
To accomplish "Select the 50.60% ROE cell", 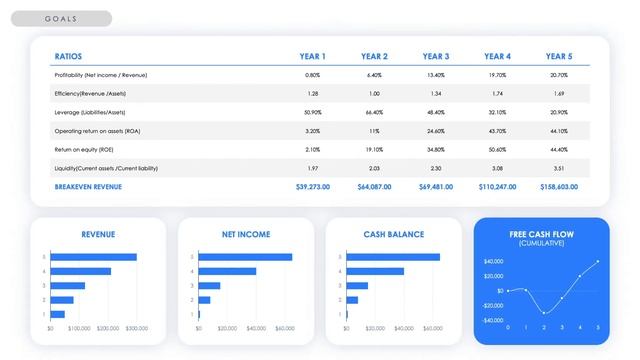I will pos(498,149).
